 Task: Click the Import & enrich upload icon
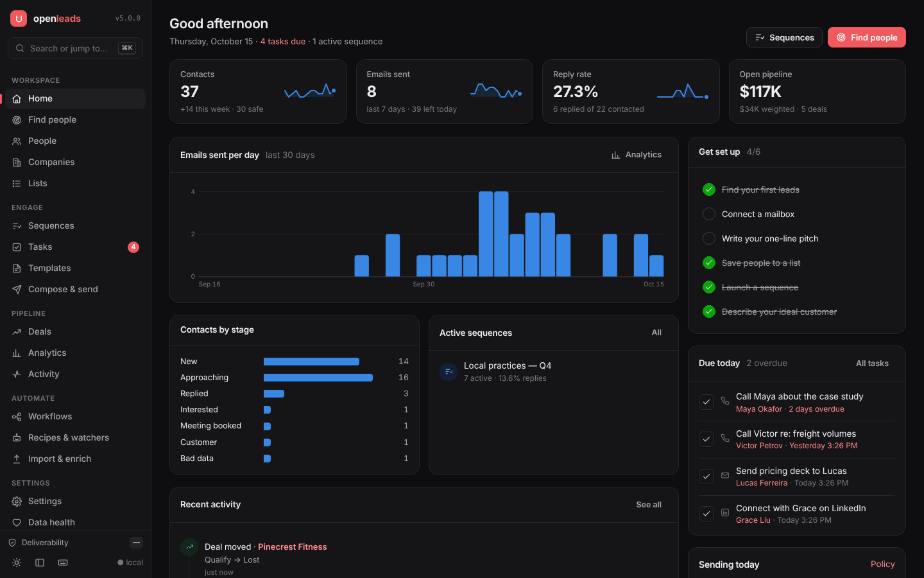[17, 459]
